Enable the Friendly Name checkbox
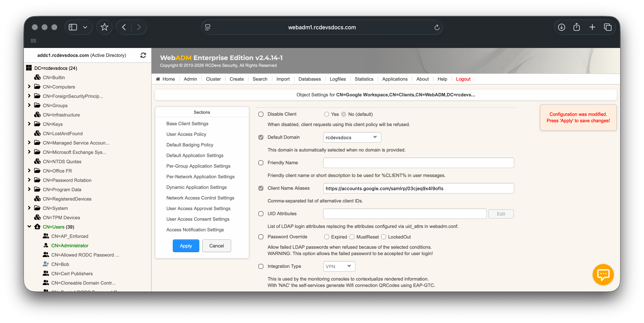This screenshot has height=323, width=644. click(261, 163)
